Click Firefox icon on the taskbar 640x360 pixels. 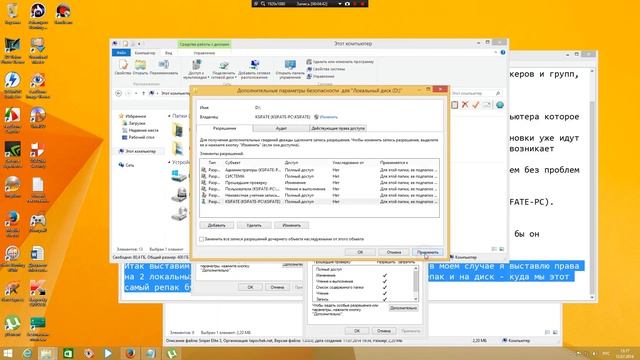[x=130, y=353]
